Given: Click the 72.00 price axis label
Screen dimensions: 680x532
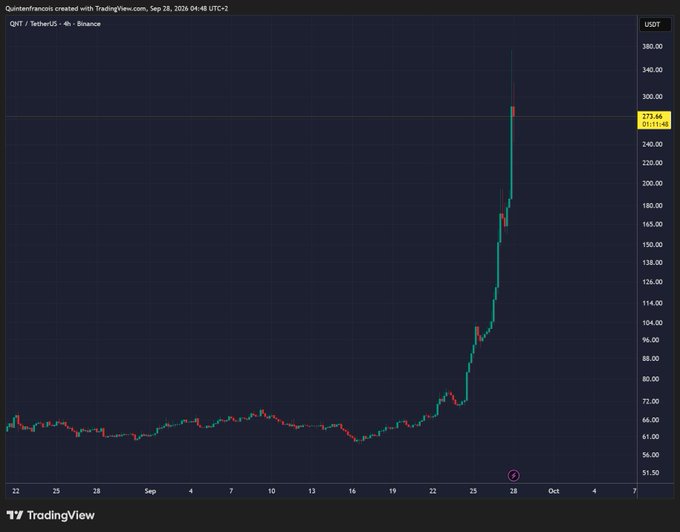Looking at the screenshot, I should coord(651,401).
